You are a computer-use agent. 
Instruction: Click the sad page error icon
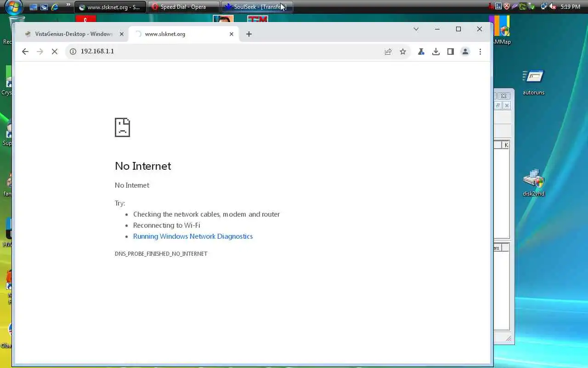coord(122,127)
